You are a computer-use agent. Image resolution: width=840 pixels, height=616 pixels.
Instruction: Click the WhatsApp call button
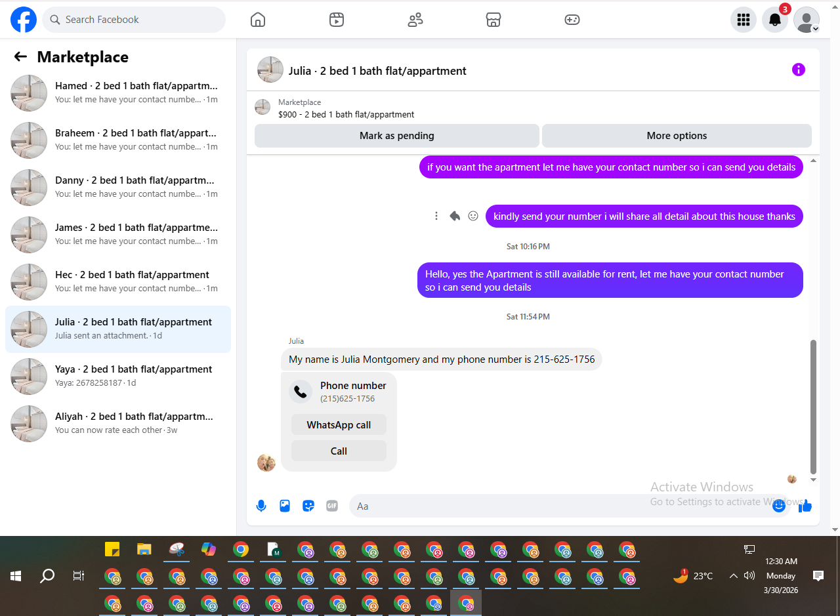tap(339, 424)
